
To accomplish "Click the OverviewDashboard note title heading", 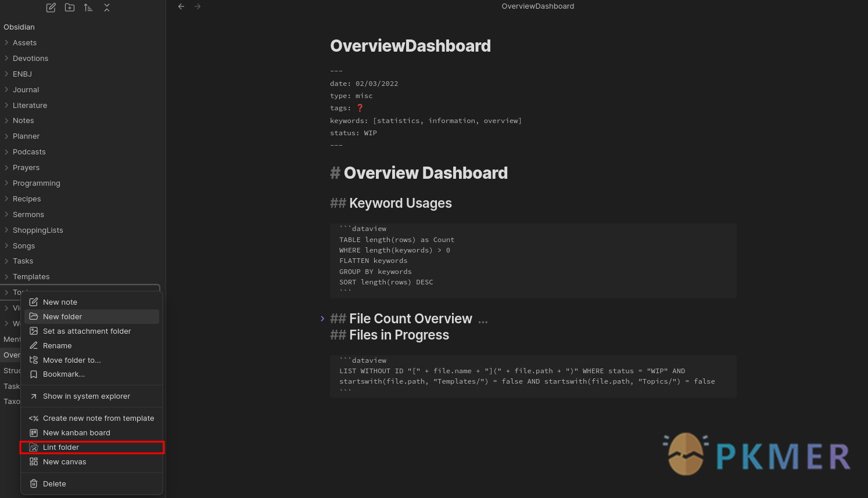I will (x=410, y=46).
